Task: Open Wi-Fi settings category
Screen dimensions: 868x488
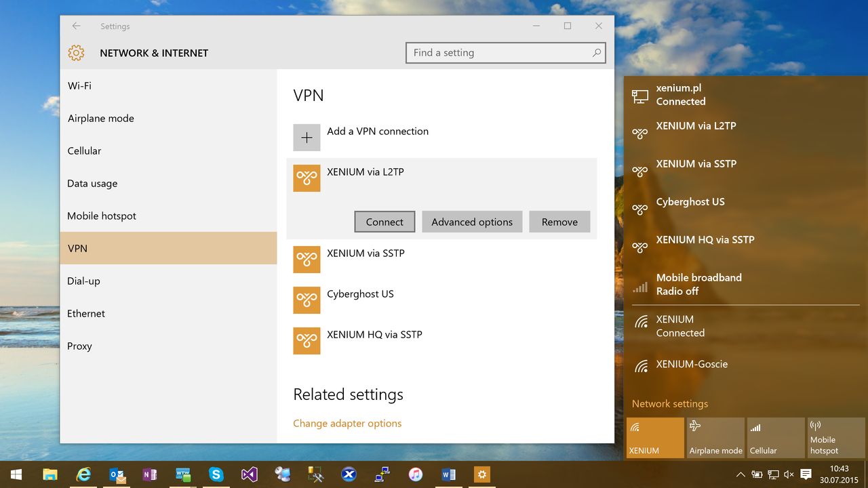Action: coord(168,86)
